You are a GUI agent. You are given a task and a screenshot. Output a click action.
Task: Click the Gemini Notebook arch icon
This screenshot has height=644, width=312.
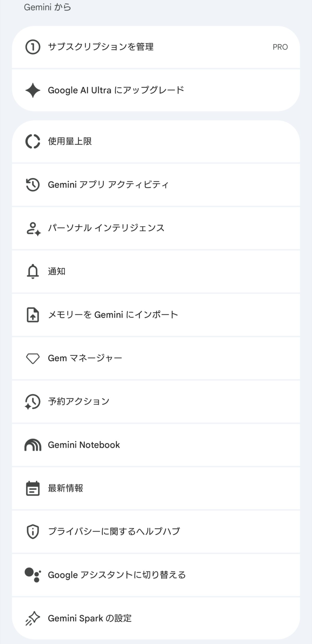click(x=33, y=445)
